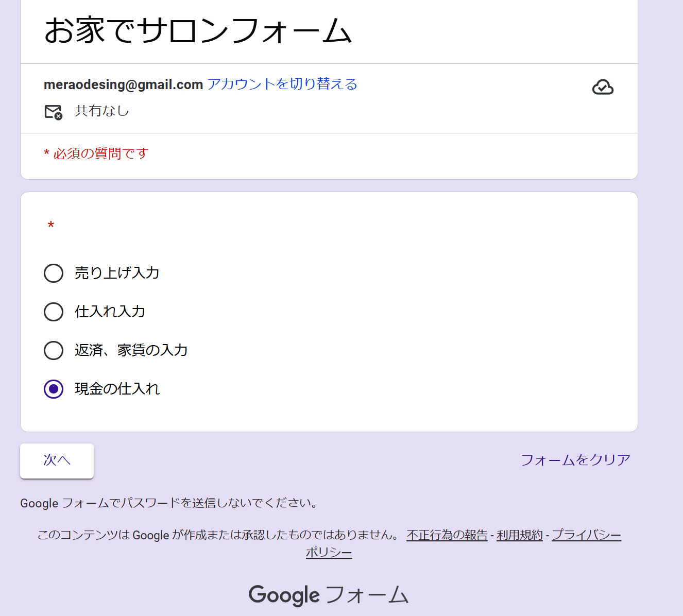Open the 利用規約 link
Viewport: 683px width, 616px height.
(x=519, y=535)
